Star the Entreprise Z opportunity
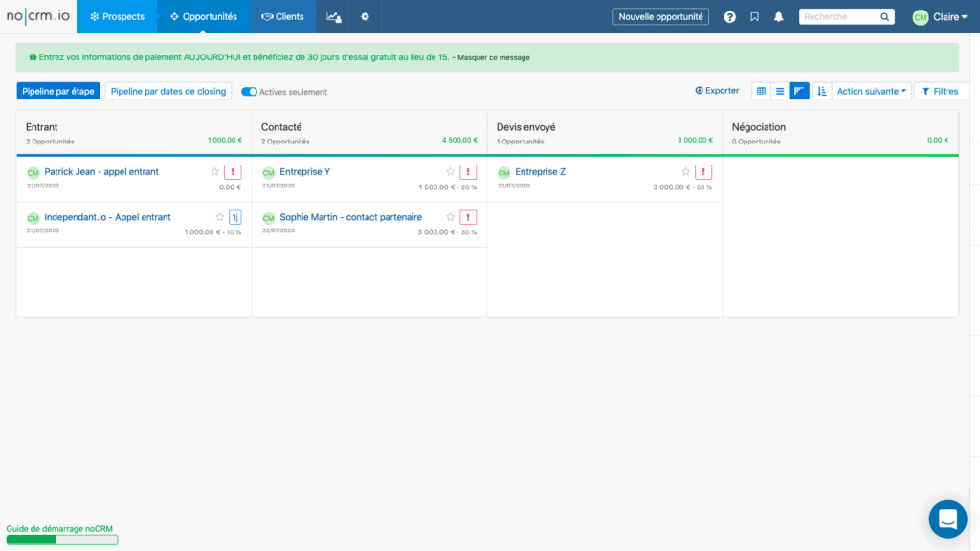 684,172
